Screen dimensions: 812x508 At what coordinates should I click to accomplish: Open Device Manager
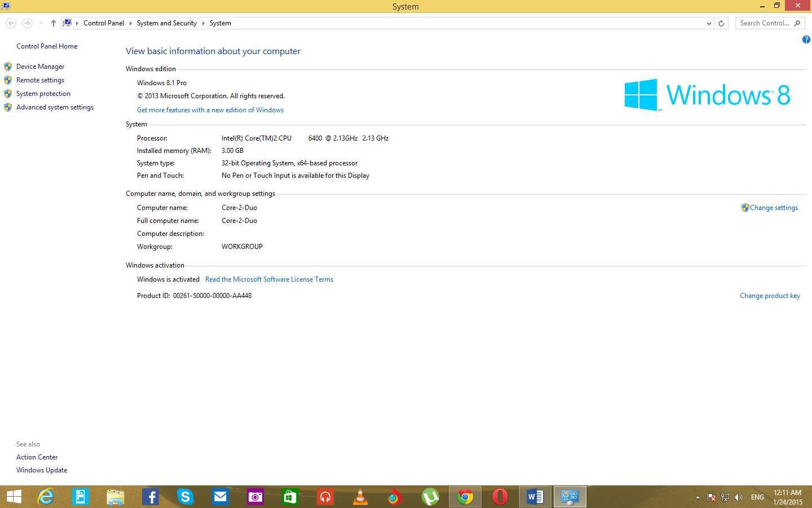(x=40, y=67)
